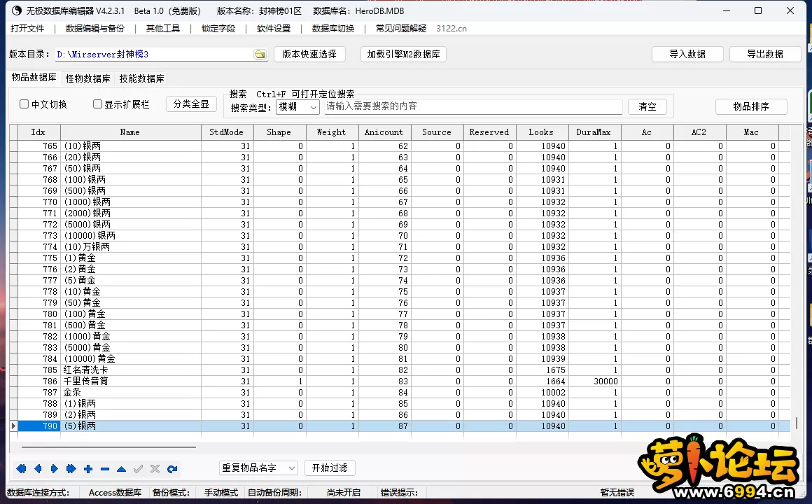Click the 清空 search button
This screenshot has width=812, height=504.
click(x=647, y=106)
